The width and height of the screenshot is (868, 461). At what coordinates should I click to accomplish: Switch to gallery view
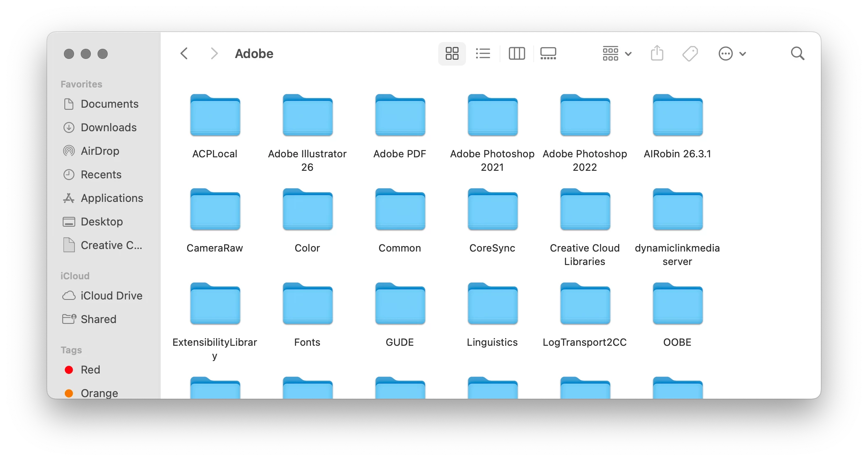coord(548,53)
